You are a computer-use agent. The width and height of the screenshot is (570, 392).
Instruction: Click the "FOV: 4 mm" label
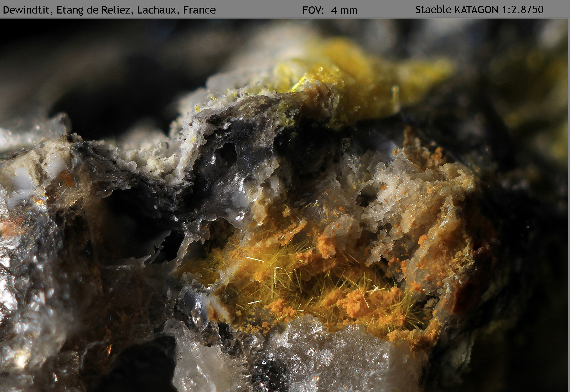pyautogui.click(x=330, y=10)
